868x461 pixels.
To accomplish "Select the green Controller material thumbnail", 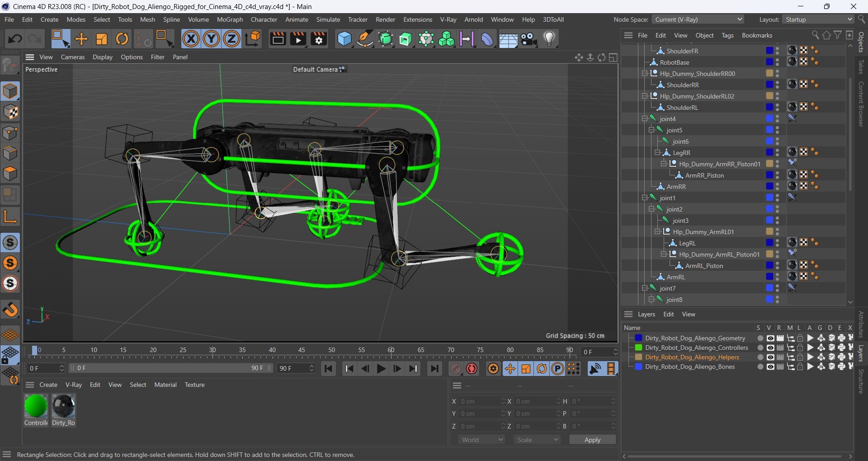I will pos(36,406).
